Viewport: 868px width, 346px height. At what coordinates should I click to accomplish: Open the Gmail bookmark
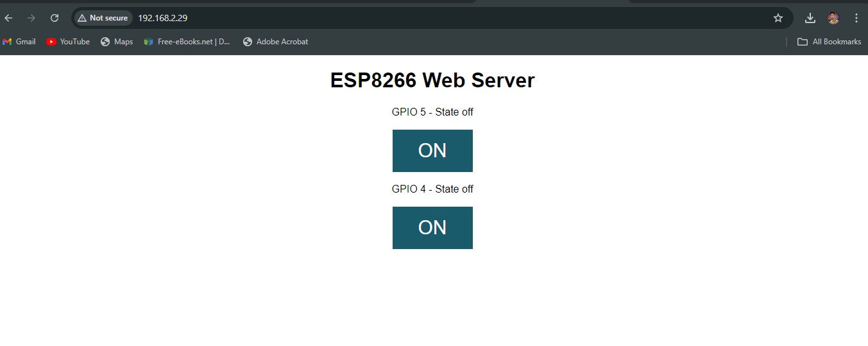point(19,42)
